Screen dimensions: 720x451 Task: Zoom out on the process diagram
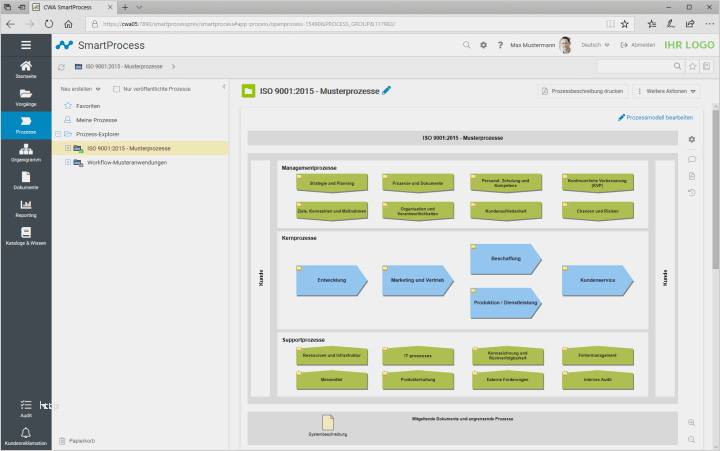coord(692,440)
